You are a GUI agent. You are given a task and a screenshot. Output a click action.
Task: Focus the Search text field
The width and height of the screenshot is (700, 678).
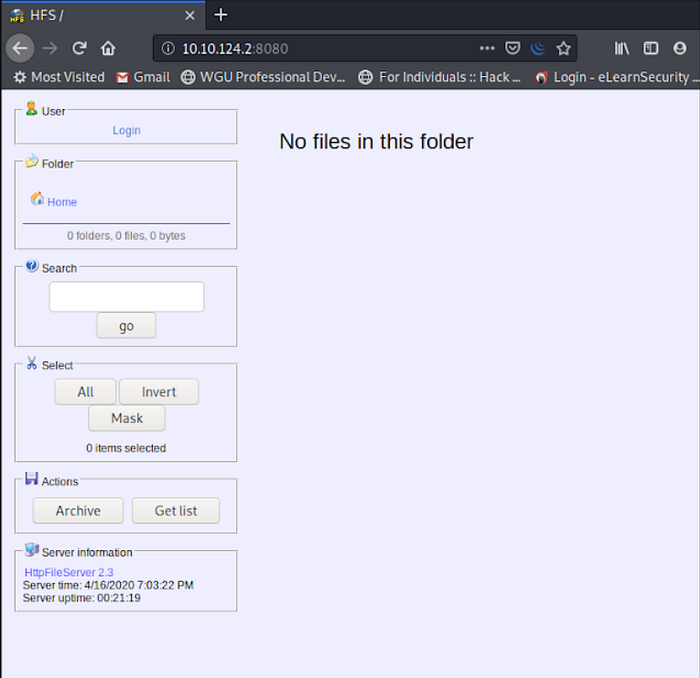126,296
